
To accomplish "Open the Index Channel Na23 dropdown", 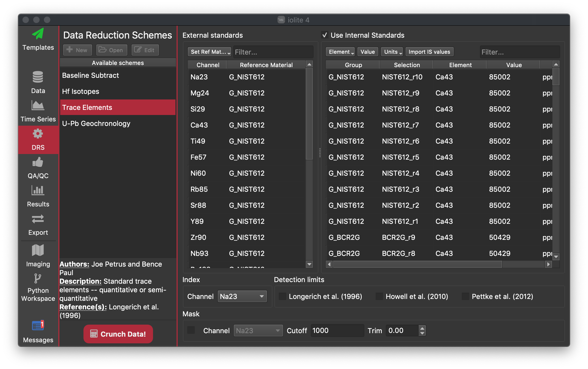I will pos(242,296).
